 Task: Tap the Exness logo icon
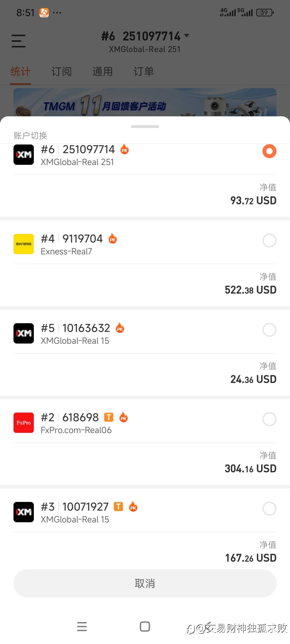[x=24, y=244]
